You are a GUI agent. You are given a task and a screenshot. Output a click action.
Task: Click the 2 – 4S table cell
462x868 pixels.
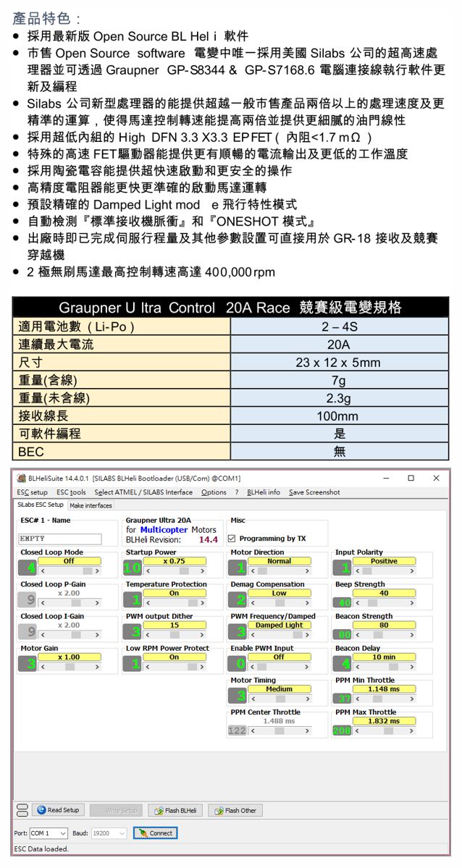[338, 327]
